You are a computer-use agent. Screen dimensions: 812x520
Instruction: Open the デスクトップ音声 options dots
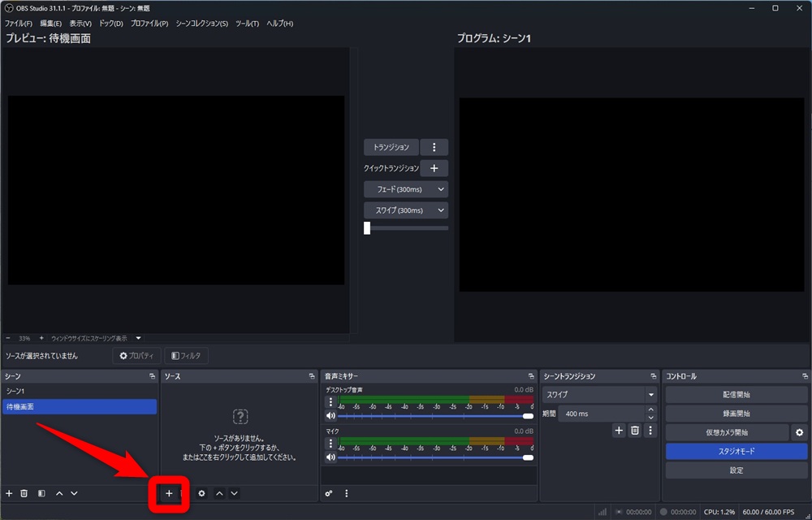[331, 401]
